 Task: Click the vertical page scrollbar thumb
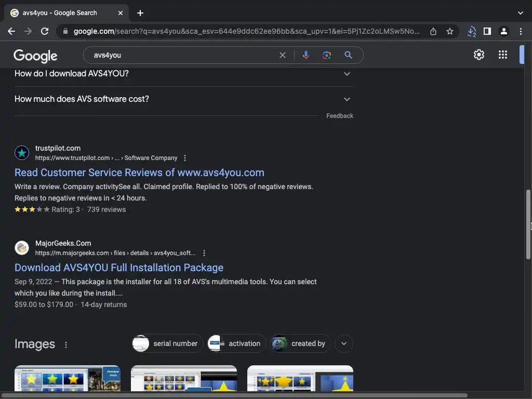tap(528, 224)
